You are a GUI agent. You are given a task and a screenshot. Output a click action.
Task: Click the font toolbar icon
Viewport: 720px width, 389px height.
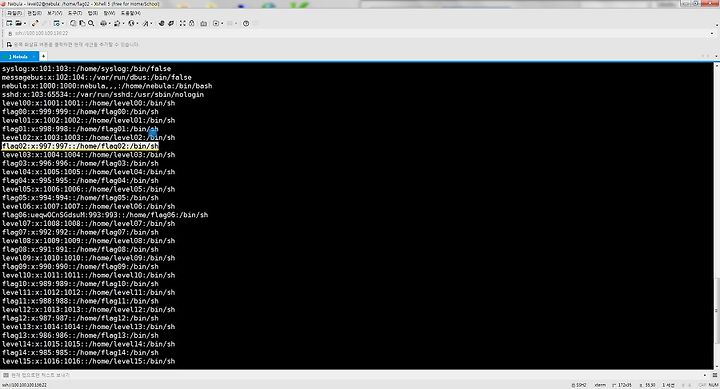tap(146, 23)
